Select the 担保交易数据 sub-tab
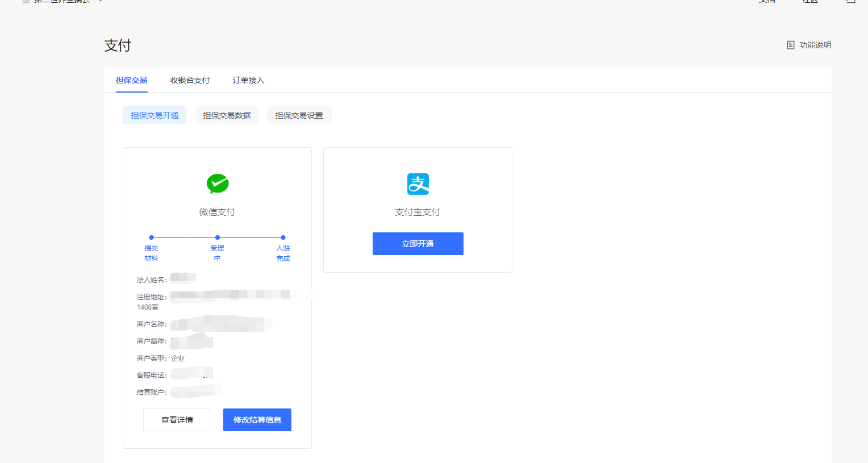This screenshot has height=463, width=868. click(x=227, y=115)
